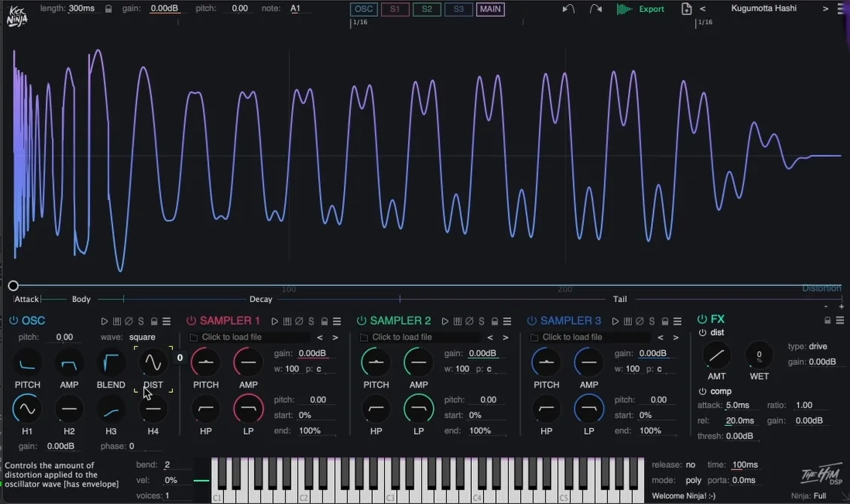Click the envelope position handle under the waveform
The width and height of the screenshot is (850, 504).
(14, 285)
